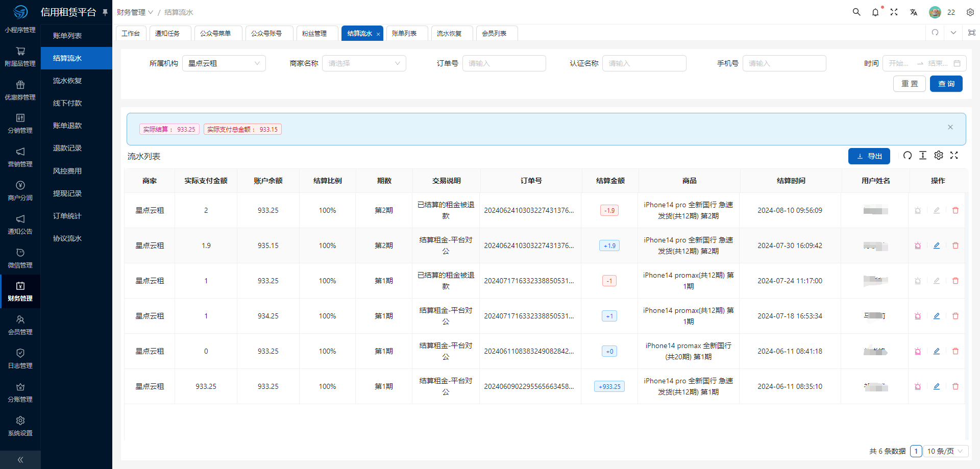The height and width of the screenshot is (469, 980).
Task: Click the -1.9 settlement amount tag
Action: click(609, 210)
